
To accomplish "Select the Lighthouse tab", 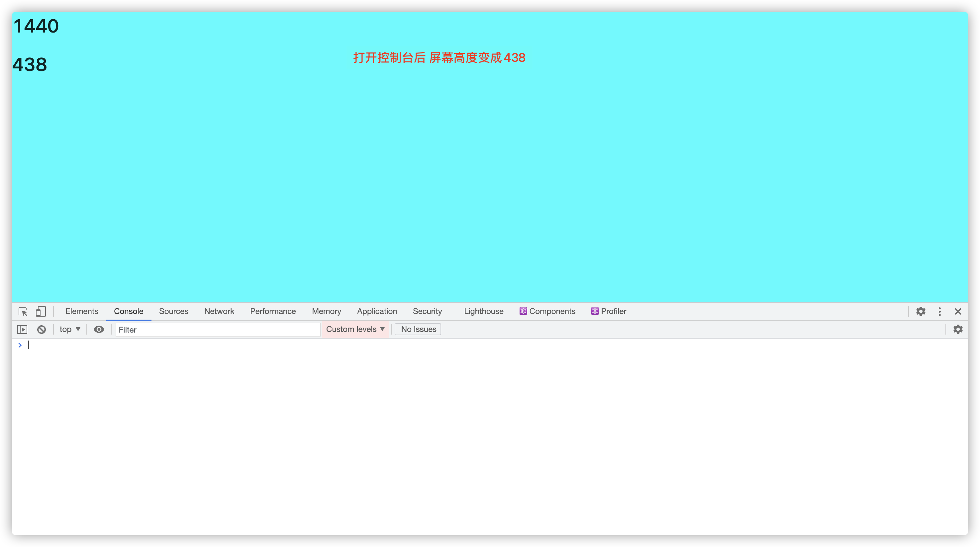I will click(x=484, y=311).
